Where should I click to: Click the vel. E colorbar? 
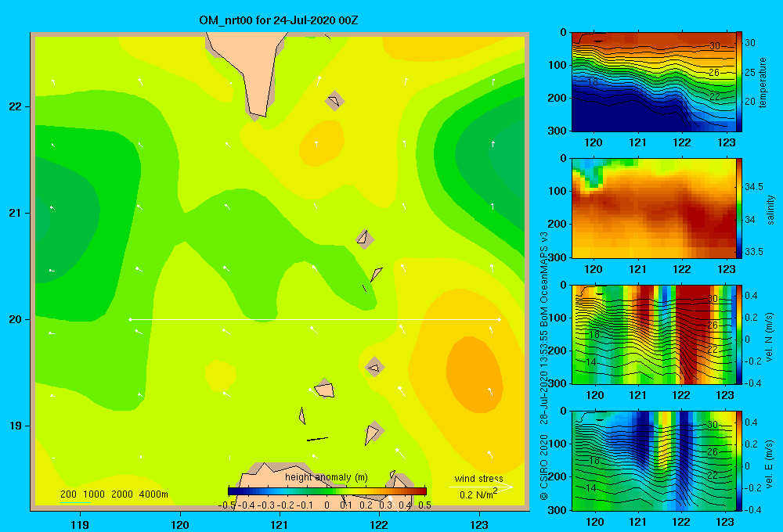(739, 461)
